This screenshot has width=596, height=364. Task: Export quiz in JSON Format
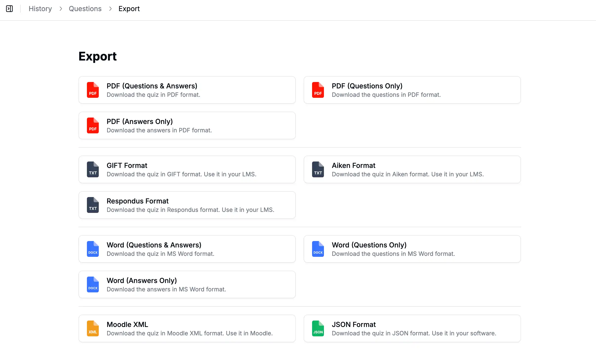pyautogui.click(x=412, y=328)
